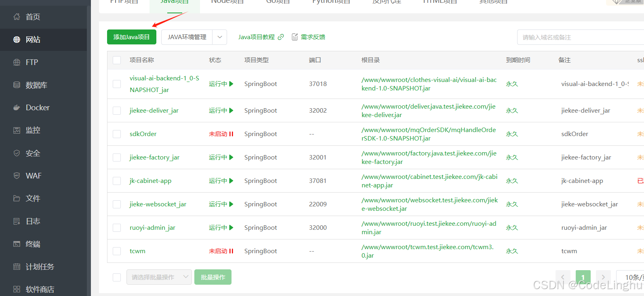Click the 软件商店 store grid icon
Screen dimensions: 644x296
pyautogui.click(x=17, y=289)
